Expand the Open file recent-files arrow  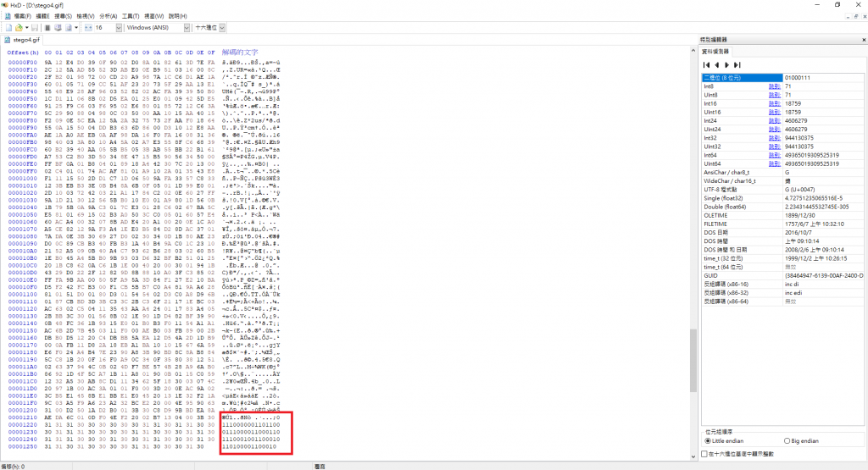coord(26,28)
